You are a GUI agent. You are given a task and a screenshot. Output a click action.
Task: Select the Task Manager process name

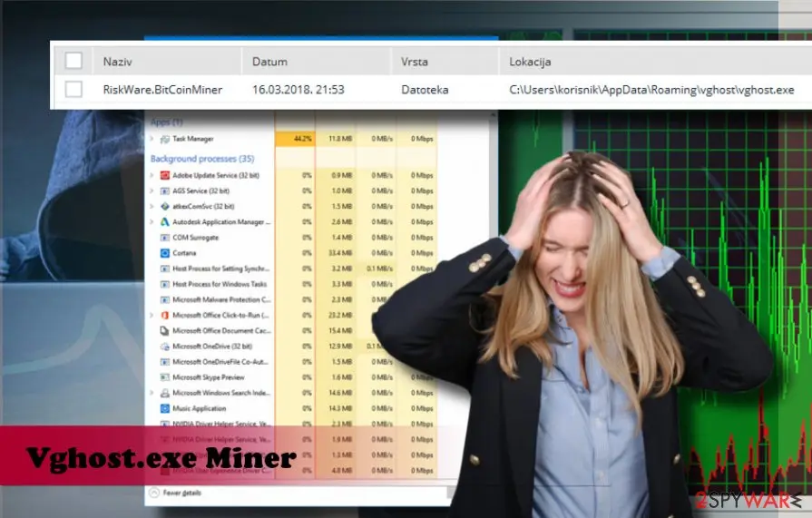click(192, 139)
